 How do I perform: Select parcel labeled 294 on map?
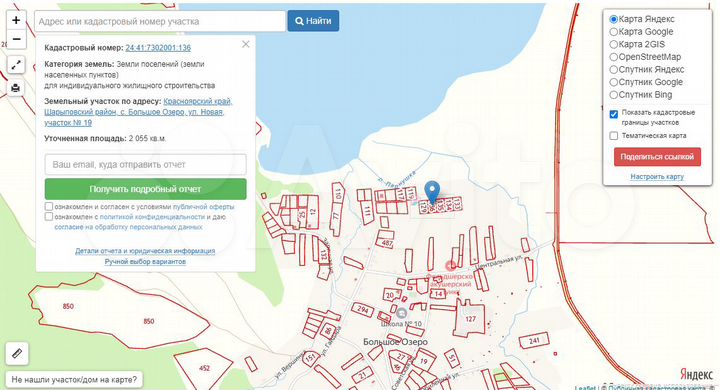tap(363, 310)
